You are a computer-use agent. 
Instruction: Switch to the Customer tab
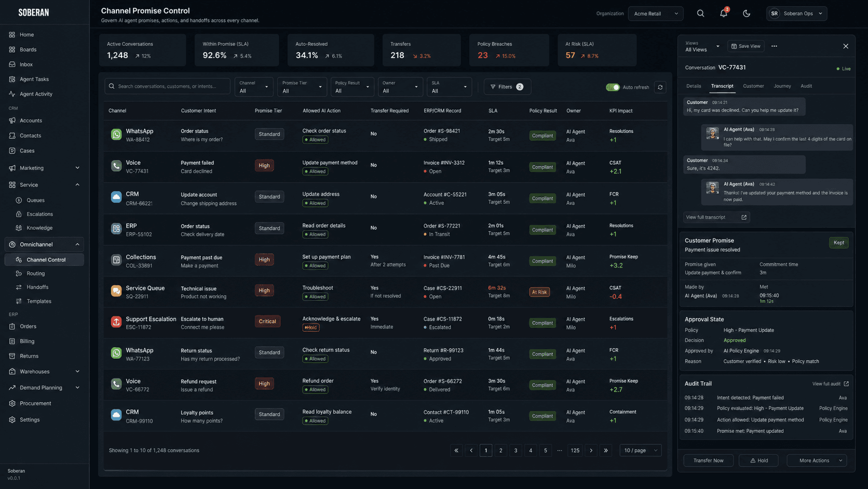point(753,86)
